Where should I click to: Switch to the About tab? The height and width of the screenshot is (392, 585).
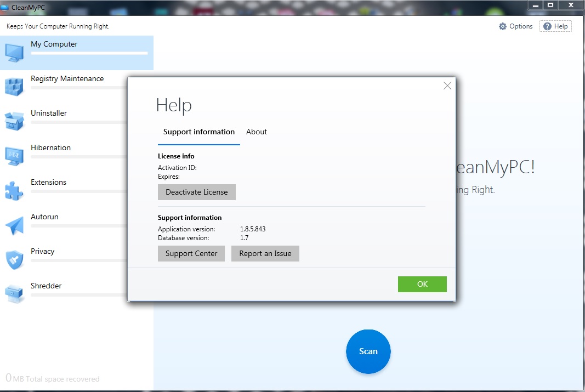pyautogui.click(x=256, y=132)
